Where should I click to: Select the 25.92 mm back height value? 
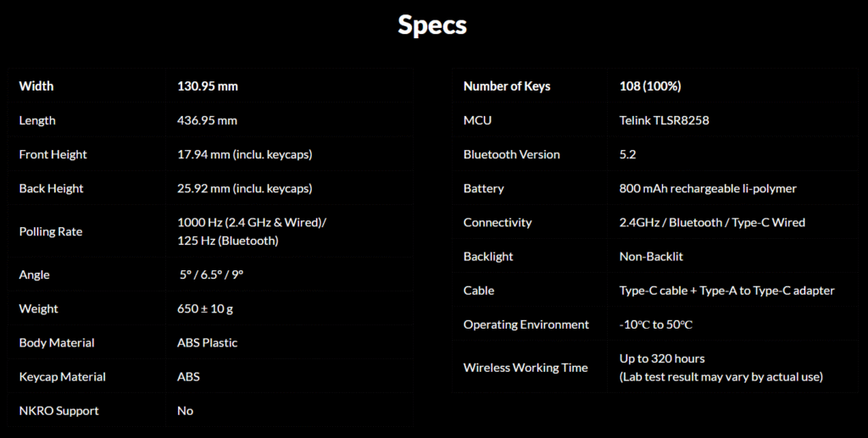click(244, 188)
